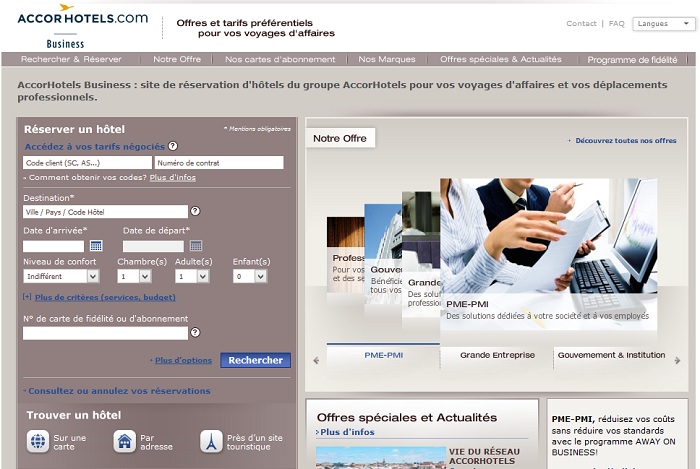This screenshot has height=469, width=700.
Task: Click the Gouvernement carousel card
Action: point(383,254)
